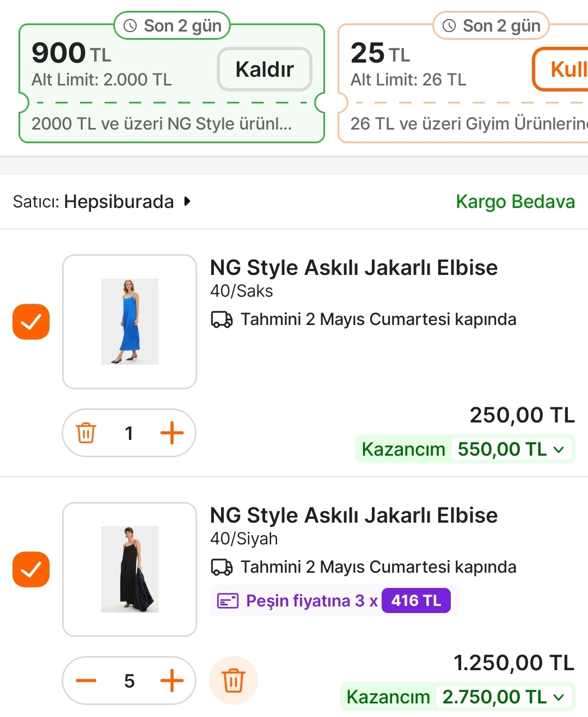The height and width of the screenshot is (717, 588).
Task: Uncheck the 40/Saks dress checkbox
Action: point(31,322)
